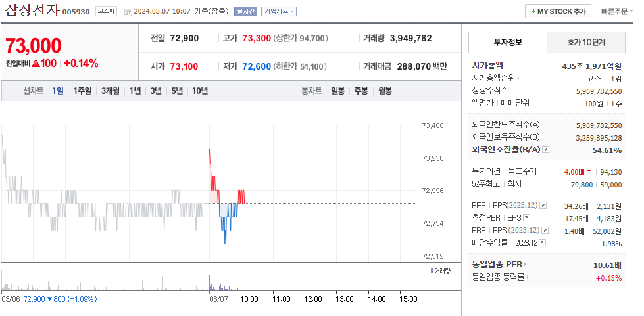Click the 15:00 time axis label
Image resolution: width=644 pixels, height=316 pixels.
(x=409, y=299)
